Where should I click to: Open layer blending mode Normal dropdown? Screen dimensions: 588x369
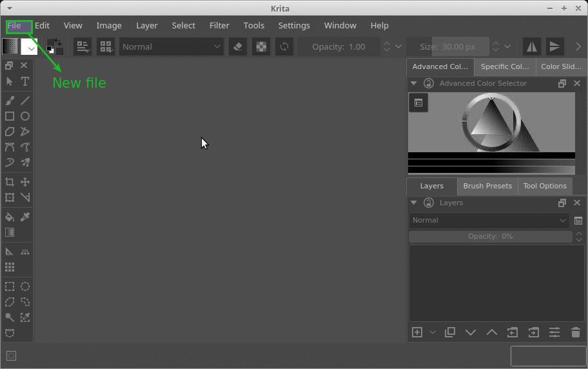pyautogui.click(x=489, y=221)
